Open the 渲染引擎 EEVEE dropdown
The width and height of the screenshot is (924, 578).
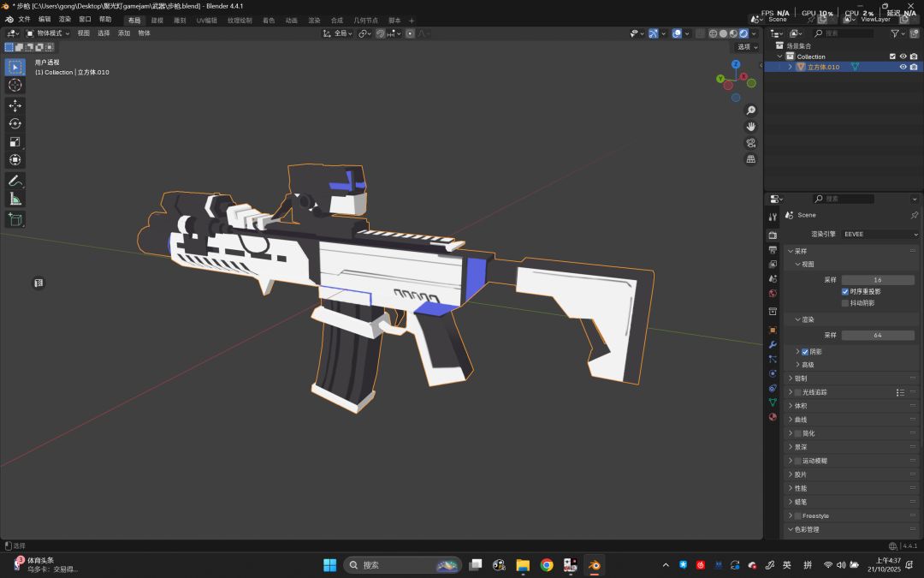tap(880, 234)
